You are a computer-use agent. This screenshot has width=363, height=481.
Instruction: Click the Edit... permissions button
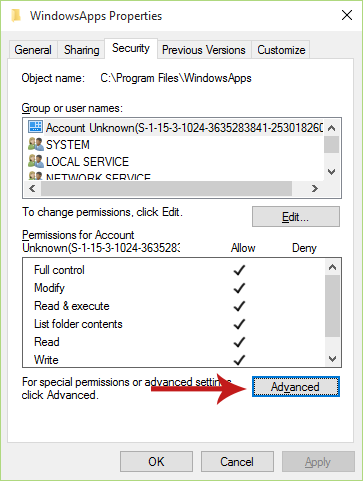click(x=296, y=217)
